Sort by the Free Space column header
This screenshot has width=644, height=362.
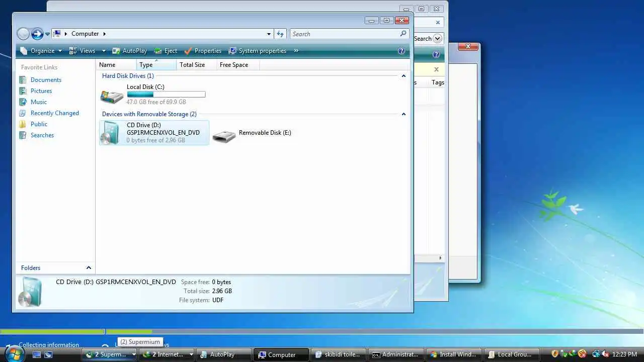click(237, 65)
